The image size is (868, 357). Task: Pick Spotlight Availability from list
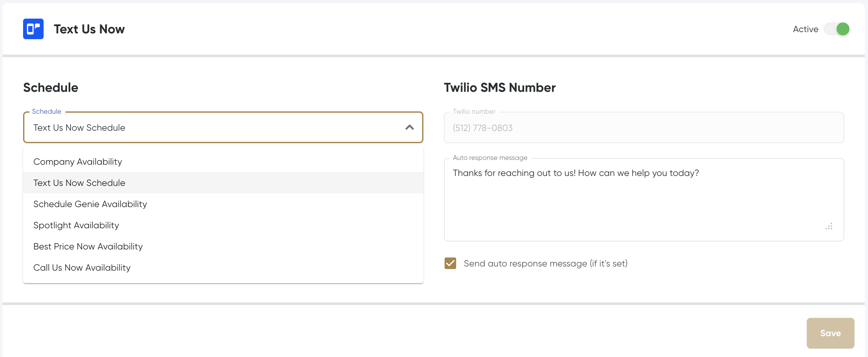click(x=76, y=225)
